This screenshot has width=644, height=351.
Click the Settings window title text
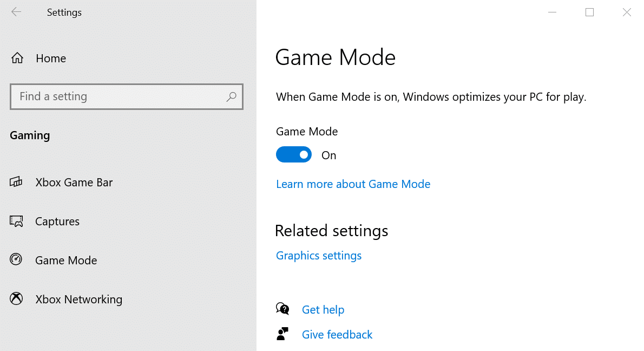coord(64,13)
